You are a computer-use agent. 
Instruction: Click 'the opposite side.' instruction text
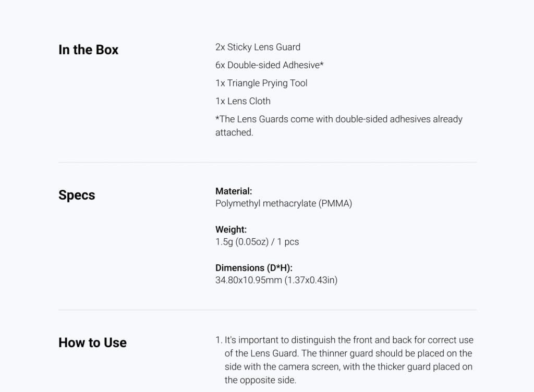pyautogui.click(x=261, y=380)
